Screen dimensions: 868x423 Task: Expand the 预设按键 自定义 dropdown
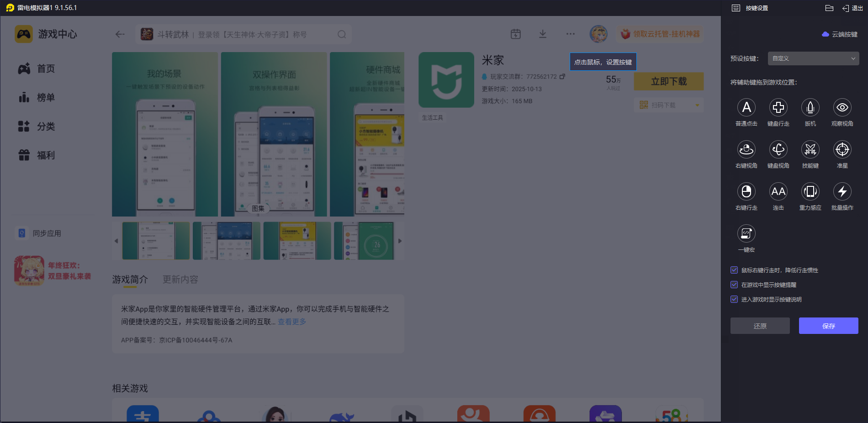coord(813,58)
